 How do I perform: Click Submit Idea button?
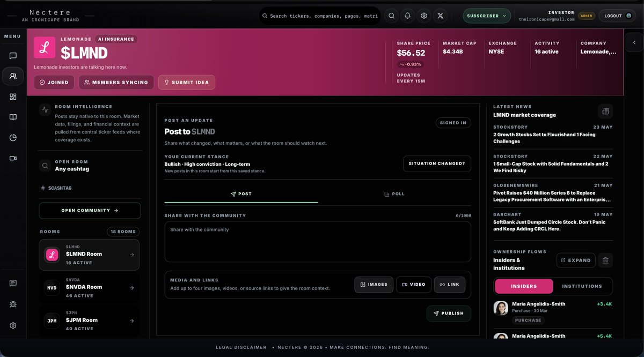coord(187,82)
